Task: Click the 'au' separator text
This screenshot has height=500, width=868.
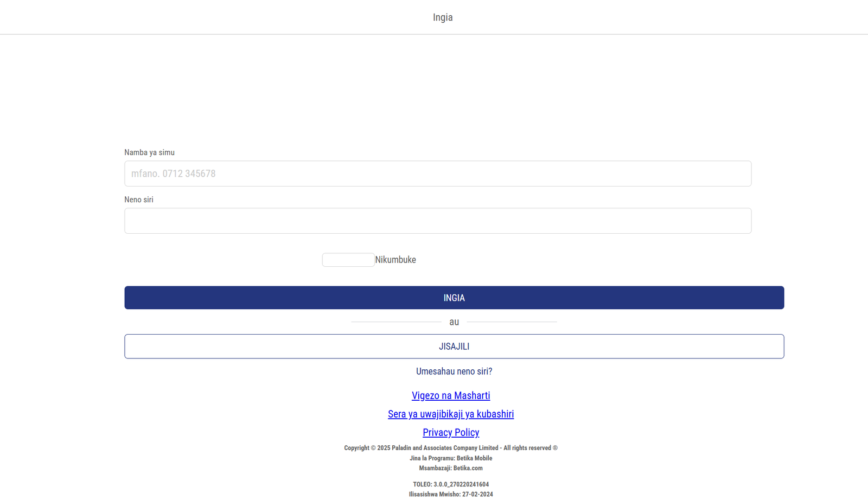Action: point(454,322)
